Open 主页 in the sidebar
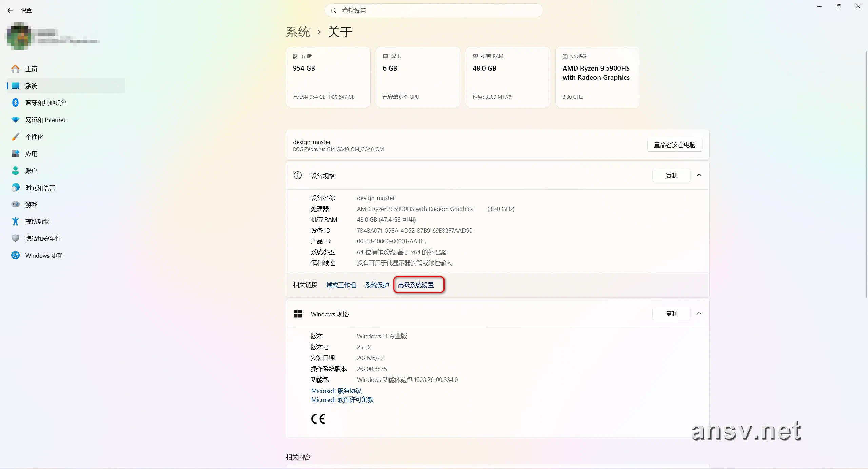 pyautogui.click(x=66, y=69)
